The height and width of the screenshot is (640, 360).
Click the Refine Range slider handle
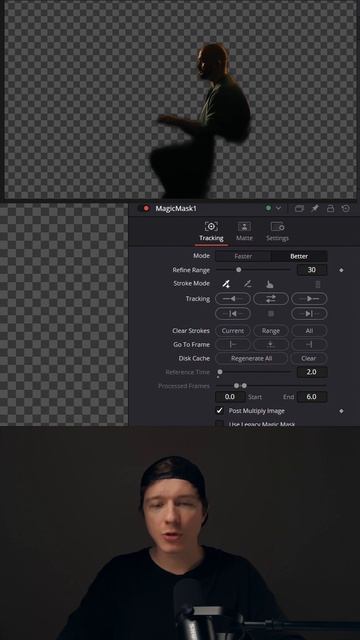(239, 270)
